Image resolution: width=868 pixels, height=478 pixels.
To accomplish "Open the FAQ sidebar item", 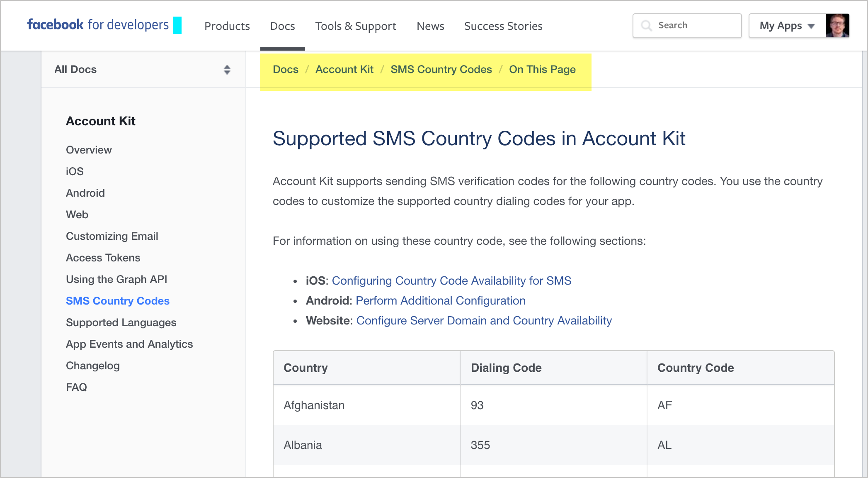I will click(77, 387).
